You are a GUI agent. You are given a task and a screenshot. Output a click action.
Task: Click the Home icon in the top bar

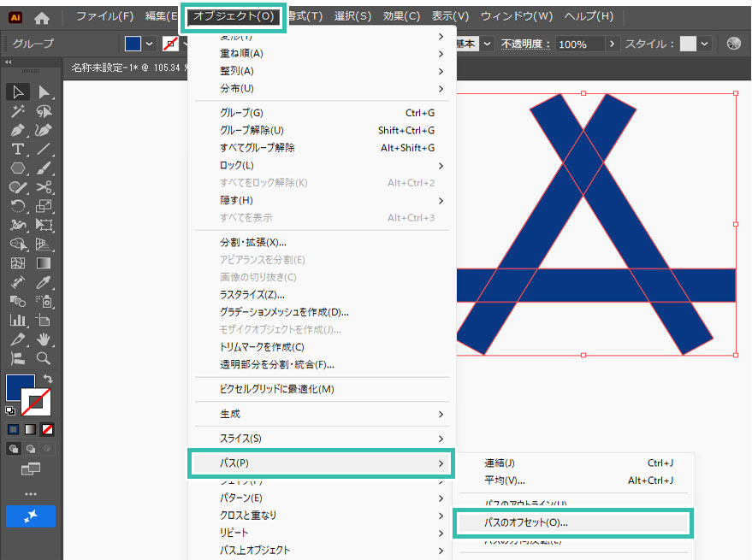tap(42, 17)
